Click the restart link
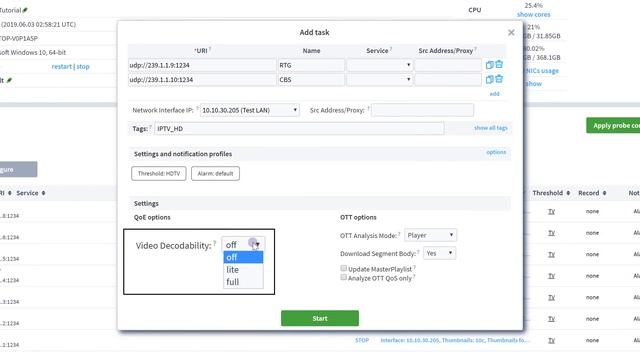The width and height of the screenshot is (640, 360). (62, 67)
